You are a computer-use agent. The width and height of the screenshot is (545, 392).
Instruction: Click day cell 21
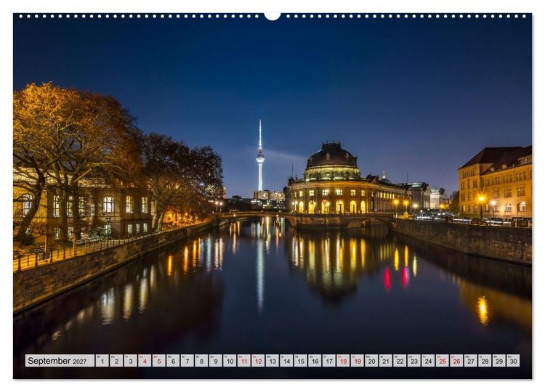tap(386, 360)
